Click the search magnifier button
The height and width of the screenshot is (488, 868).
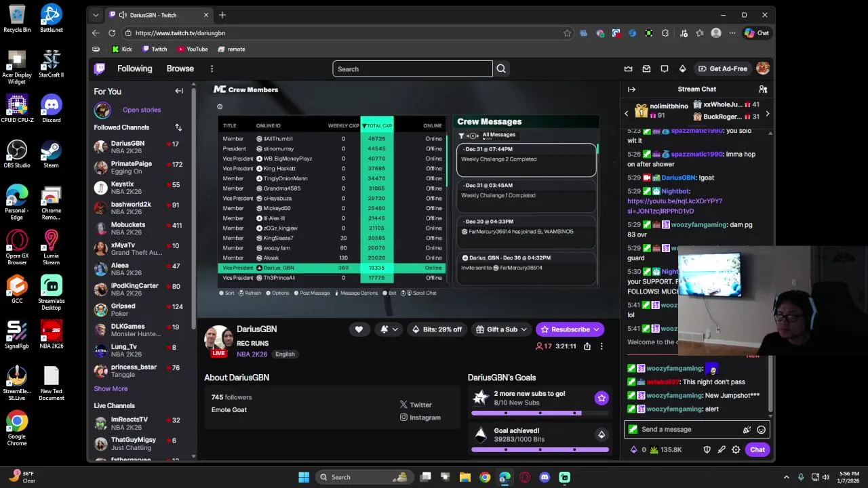click(x=501, y=68)
